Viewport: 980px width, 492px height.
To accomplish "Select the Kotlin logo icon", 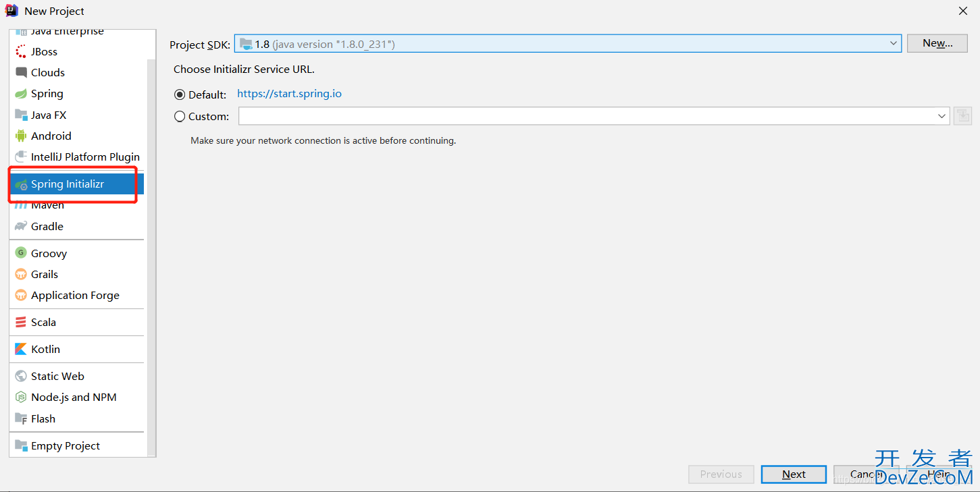I will pyautogui.click(x=21, y=349).
